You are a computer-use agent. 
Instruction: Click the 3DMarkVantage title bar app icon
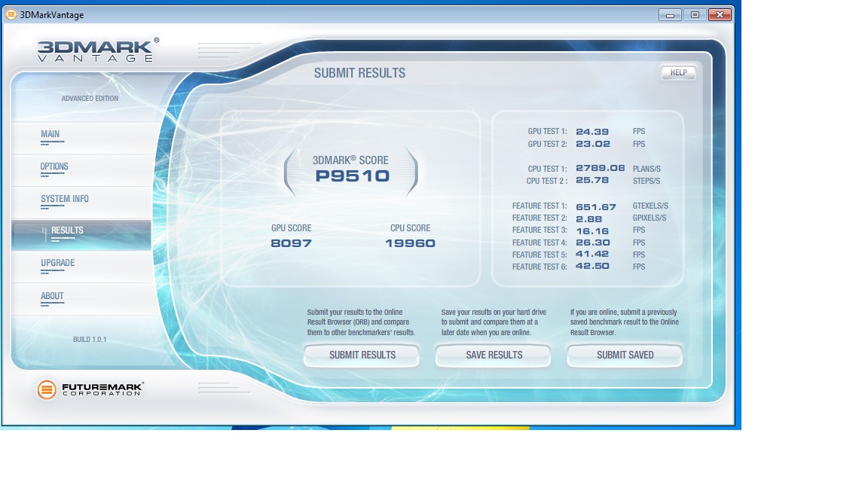click(x=11, y=14)
